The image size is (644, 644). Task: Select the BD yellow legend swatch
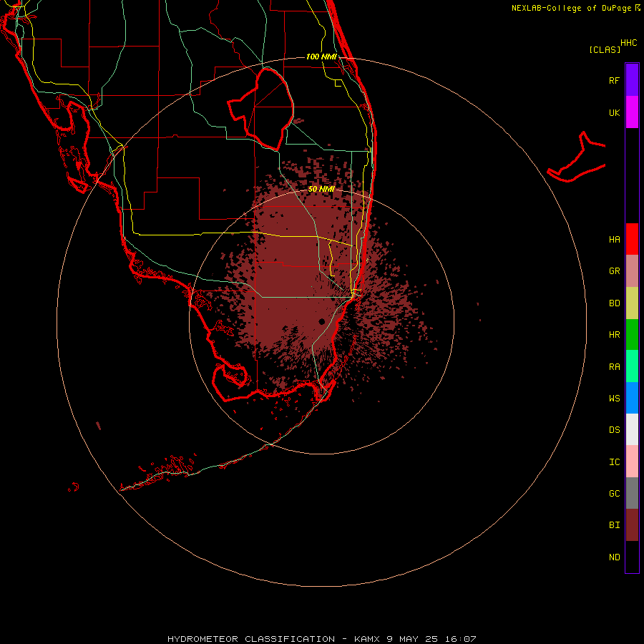pos(632,303)
